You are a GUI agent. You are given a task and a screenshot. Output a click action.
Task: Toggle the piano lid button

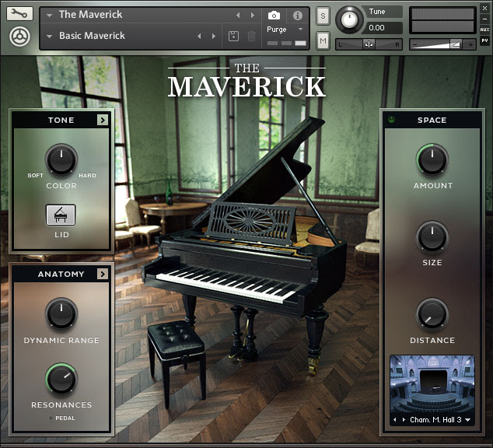click(61, 215)
